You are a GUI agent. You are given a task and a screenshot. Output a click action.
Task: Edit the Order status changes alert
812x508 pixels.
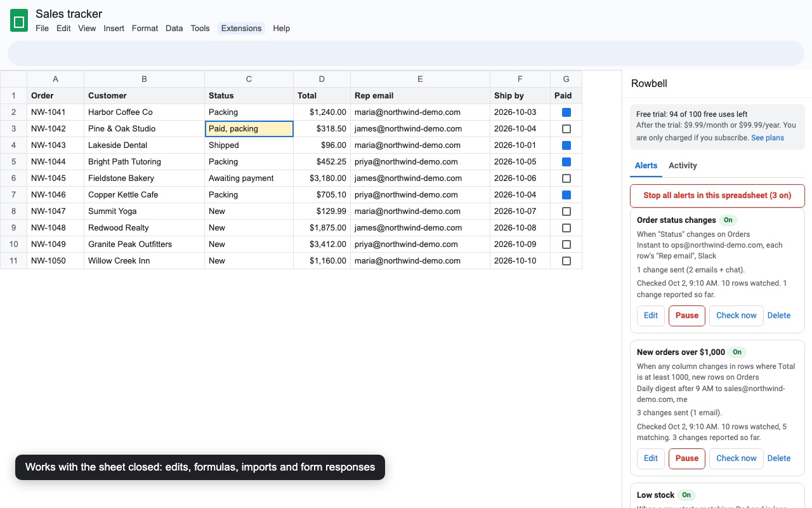click(651, 316)
